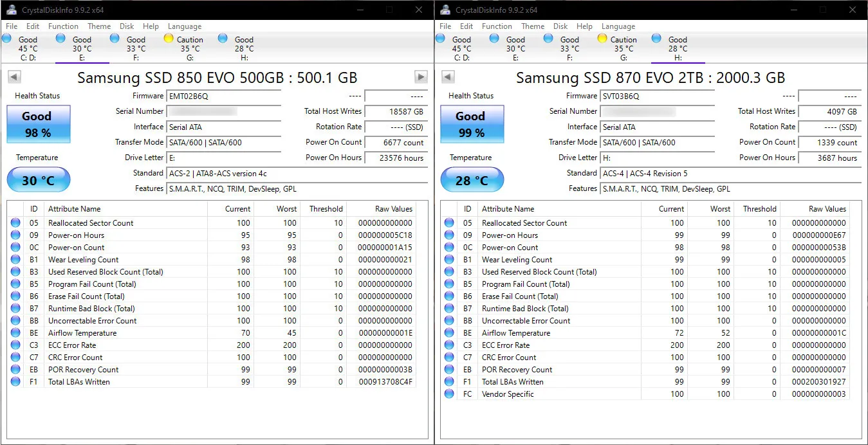Open Help menu in right window
This screenshot has width=868, height=445.
point(584,26)
